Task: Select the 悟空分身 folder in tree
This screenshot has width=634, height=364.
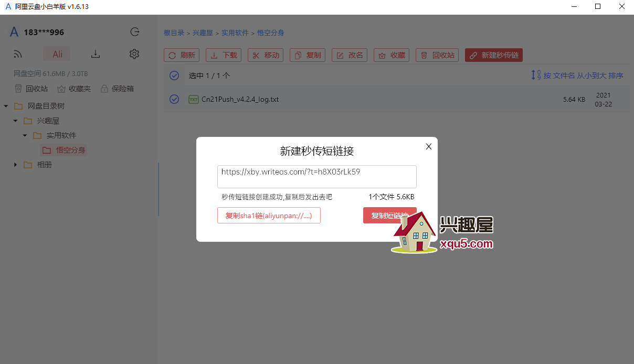Action: click(64, 150)
